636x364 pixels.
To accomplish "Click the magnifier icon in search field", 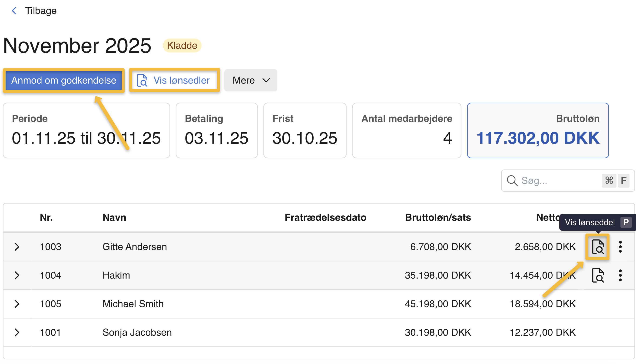I will [x=512, y=181].
